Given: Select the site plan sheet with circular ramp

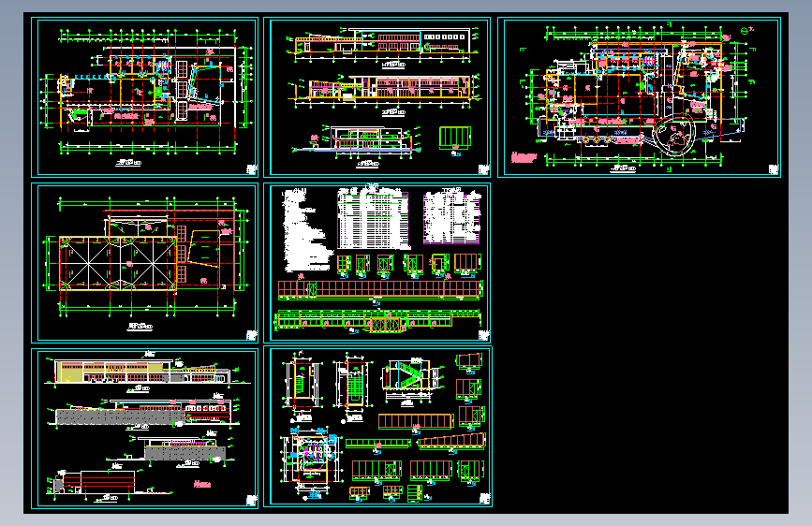Looking at the screenshot, I should (x=639, y=97).
